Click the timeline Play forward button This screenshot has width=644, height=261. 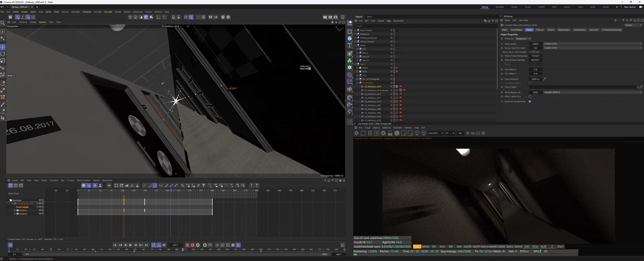click(130, 245)
